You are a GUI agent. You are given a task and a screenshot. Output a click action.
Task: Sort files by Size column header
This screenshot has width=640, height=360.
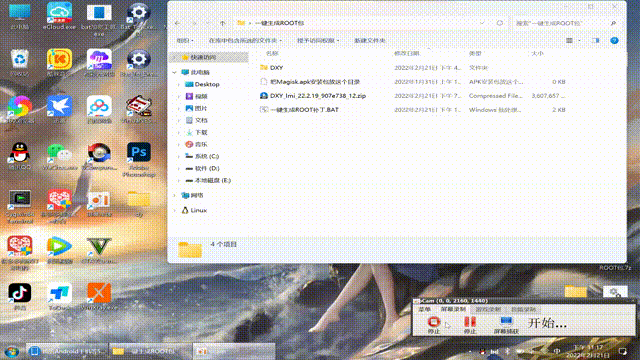click(537, 53)
